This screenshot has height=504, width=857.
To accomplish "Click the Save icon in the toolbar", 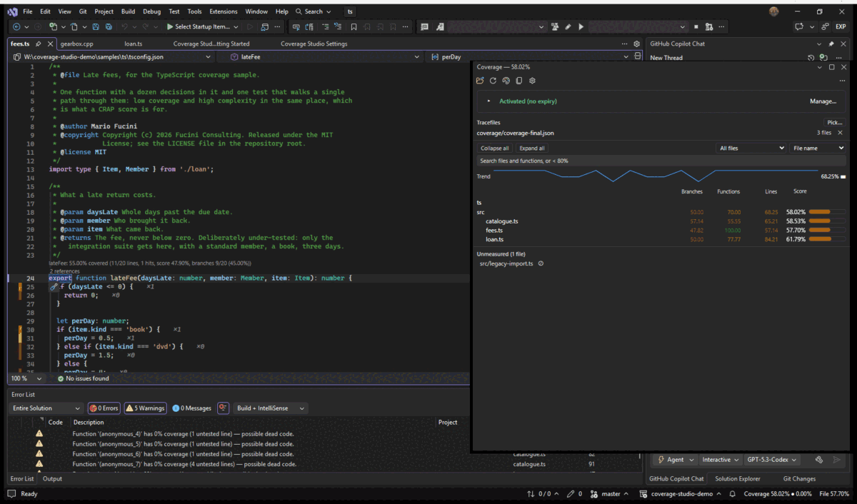I will [95, 27].
